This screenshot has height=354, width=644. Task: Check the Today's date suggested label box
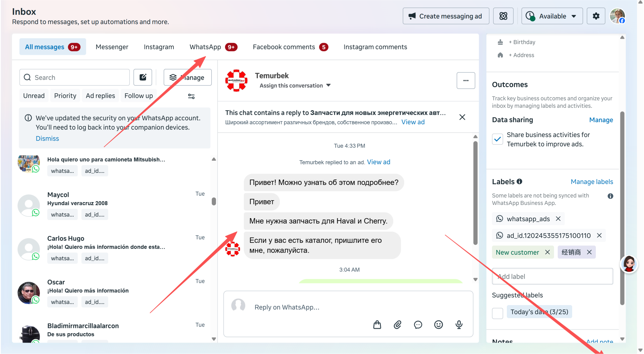click(498, 313)
